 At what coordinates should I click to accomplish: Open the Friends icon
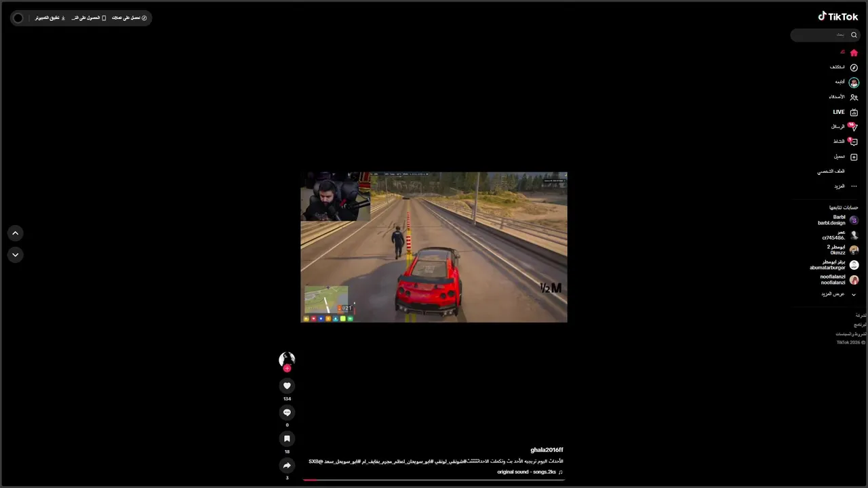854,97
